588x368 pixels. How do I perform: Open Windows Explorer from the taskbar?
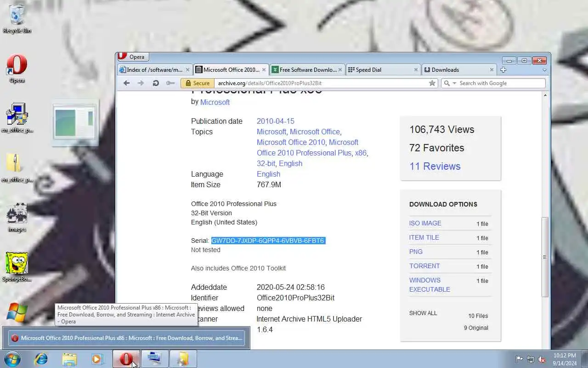[69, 359]
